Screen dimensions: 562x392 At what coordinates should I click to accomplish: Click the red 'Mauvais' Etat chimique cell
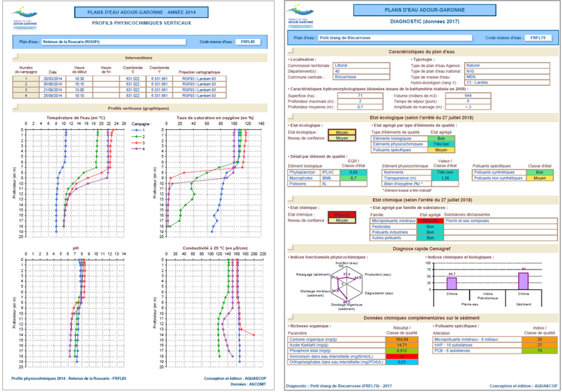pos(342,215)
